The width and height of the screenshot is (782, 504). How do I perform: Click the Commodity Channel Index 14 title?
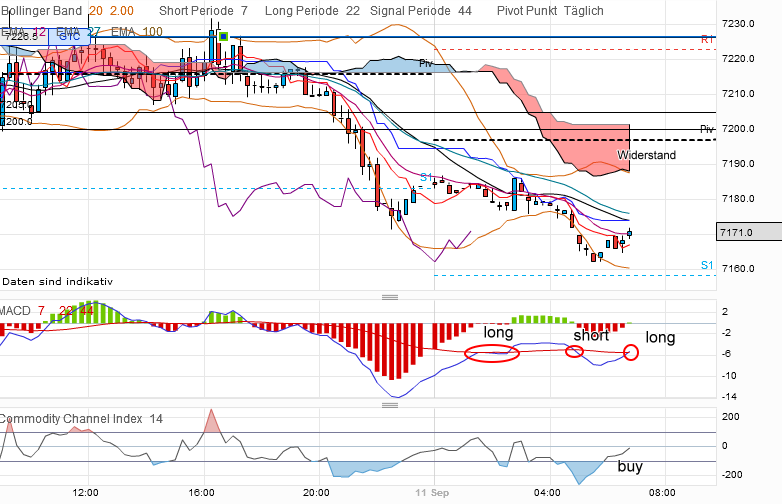tap(81, 419)
